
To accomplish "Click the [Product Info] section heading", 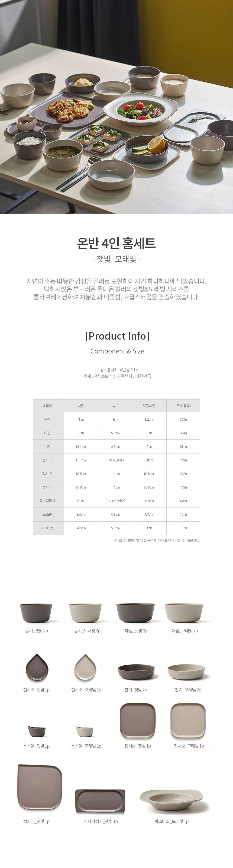I will point(117,336).
